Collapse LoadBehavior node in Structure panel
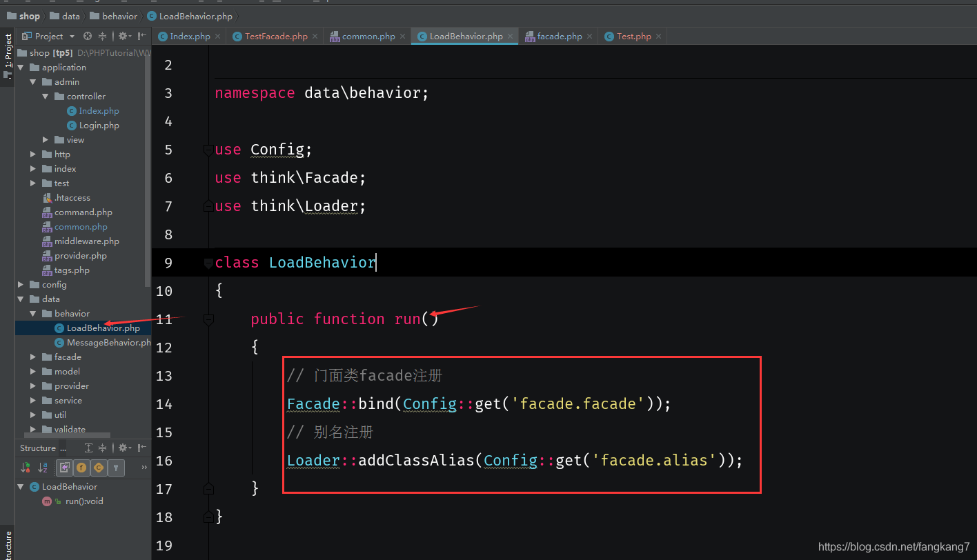The height and width of the screenshot is (560, 977). coord(21,487)
